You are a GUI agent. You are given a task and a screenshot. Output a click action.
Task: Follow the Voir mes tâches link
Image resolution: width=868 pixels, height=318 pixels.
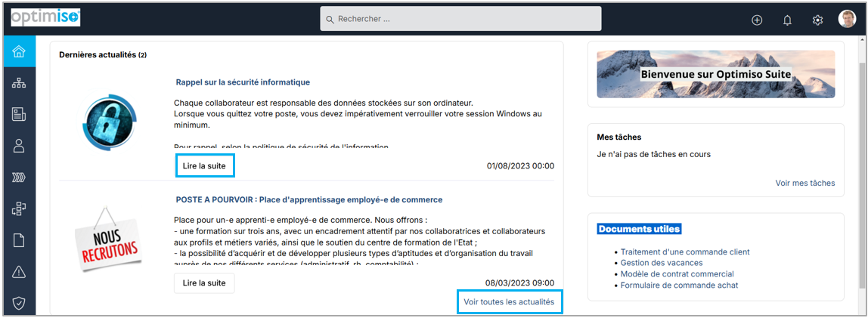(x=804, y=183)
